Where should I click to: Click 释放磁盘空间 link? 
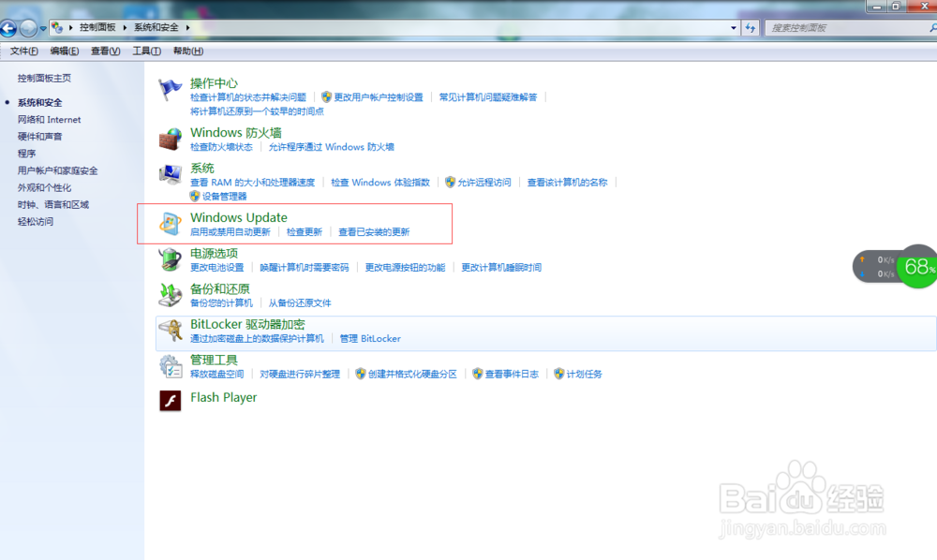(x=217, y=374)
